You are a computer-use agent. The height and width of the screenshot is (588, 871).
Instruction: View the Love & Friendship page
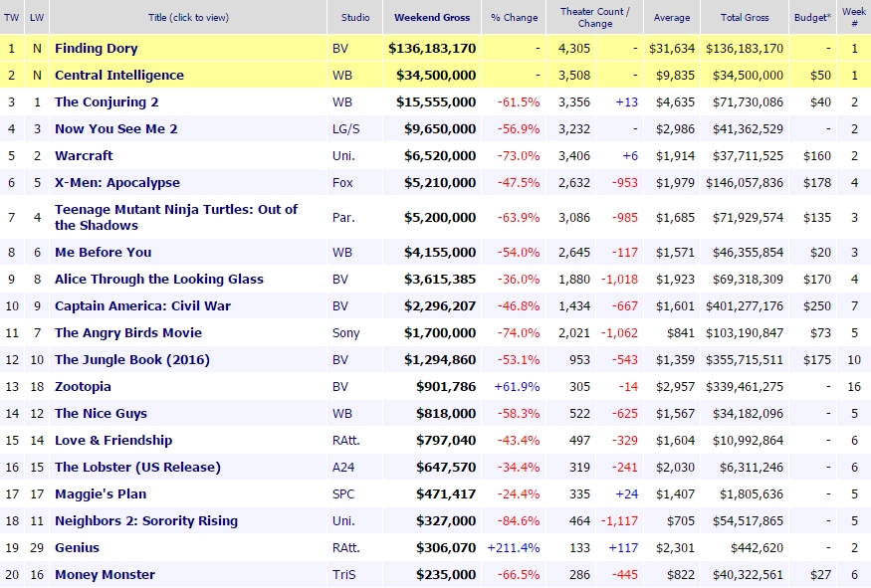pyautogui.click(x=113, y=441)
